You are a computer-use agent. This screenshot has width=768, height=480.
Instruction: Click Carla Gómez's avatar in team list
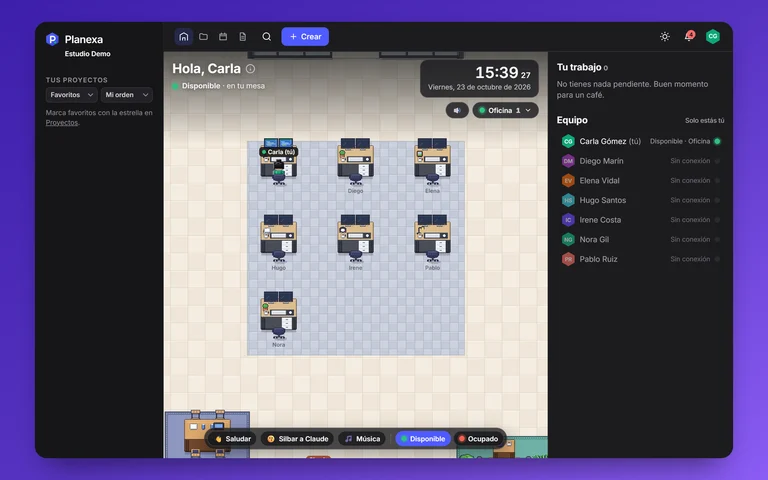[x=568, y=141]
